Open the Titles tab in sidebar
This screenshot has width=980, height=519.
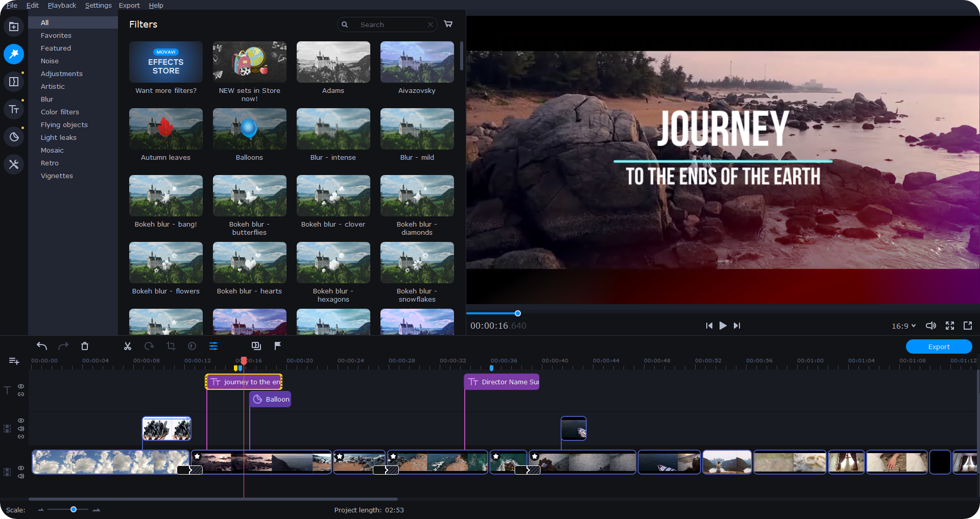pos(14,109)
